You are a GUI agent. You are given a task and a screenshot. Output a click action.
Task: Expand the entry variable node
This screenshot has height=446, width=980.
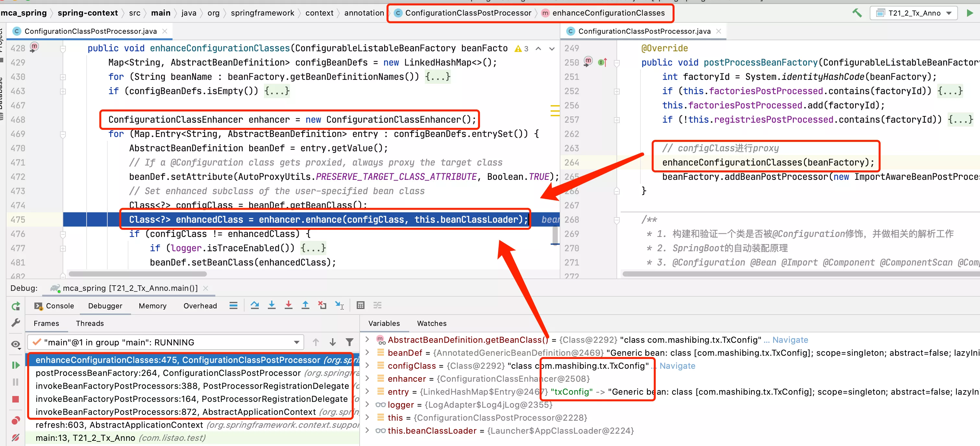367,391
